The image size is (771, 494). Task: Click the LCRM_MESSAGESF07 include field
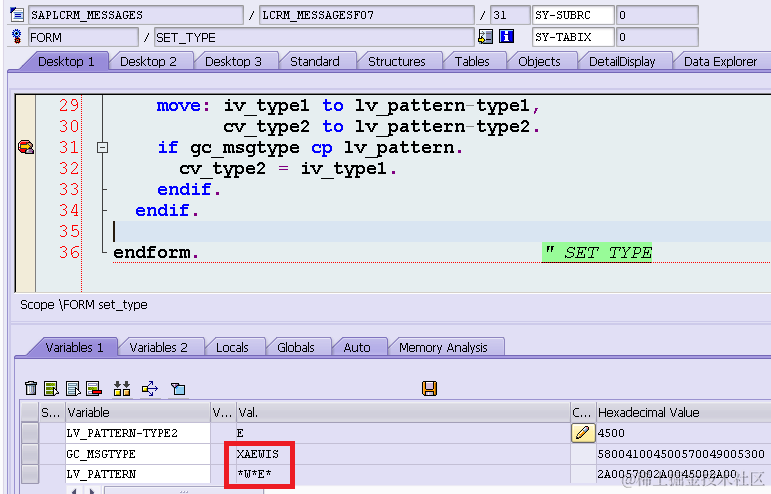(x=366, y=15)
